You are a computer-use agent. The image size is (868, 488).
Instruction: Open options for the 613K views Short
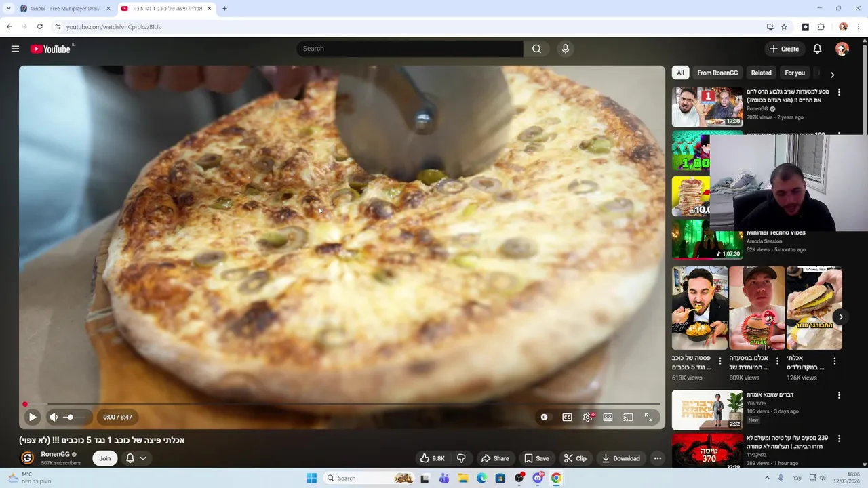click(720, 361)
